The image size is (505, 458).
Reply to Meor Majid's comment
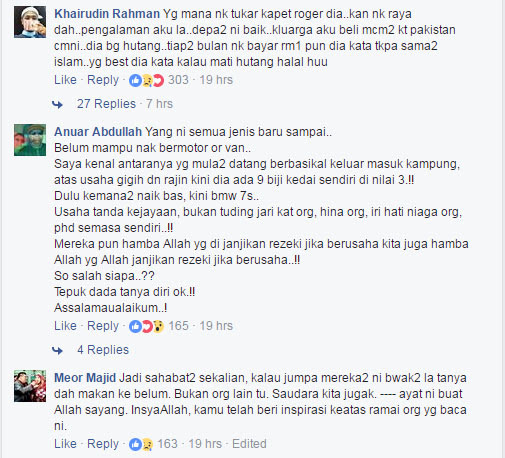103,444
